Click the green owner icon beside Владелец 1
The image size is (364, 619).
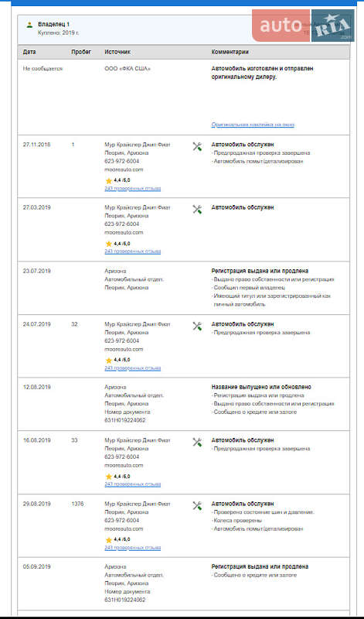29,25
